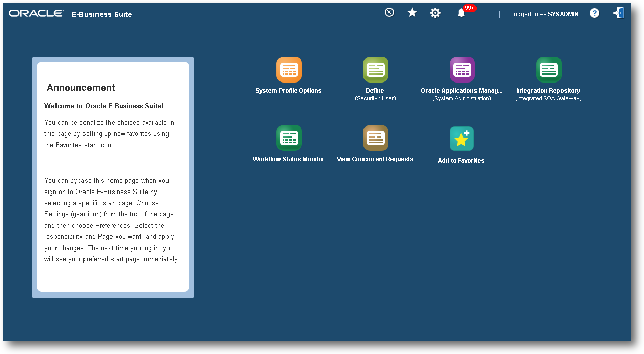
Task: Click the Oracle Applications Manag... label
Action: (462, 91)
